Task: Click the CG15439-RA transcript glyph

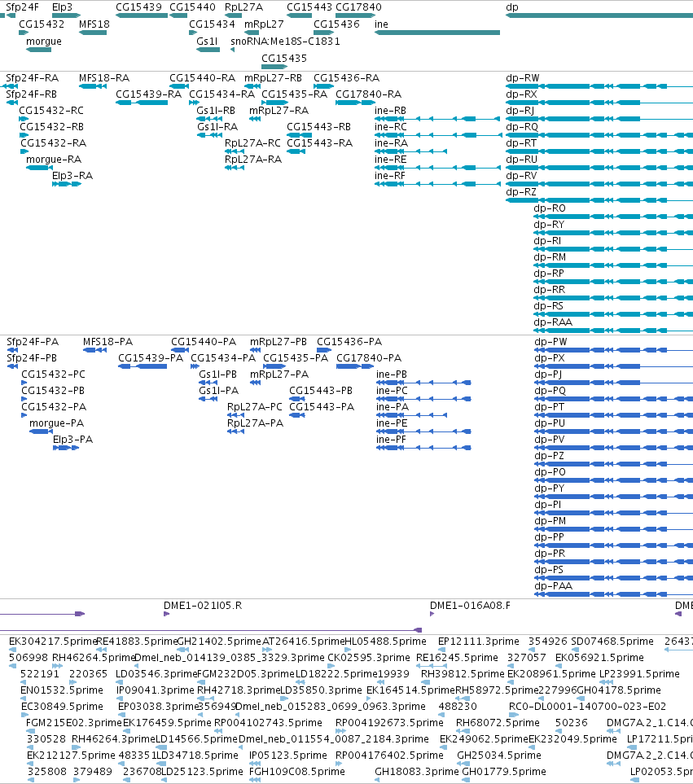Action: coord(142,103)
